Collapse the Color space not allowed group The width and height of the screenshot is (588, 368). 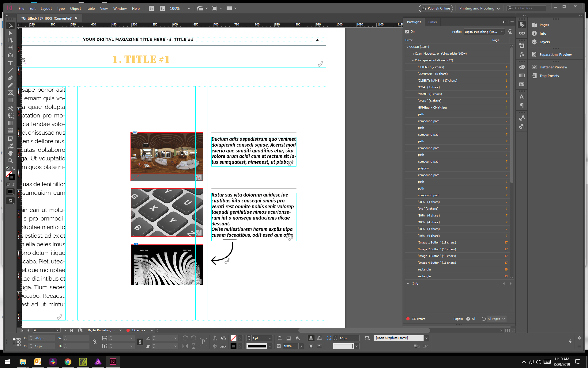(x=413, y=60)
